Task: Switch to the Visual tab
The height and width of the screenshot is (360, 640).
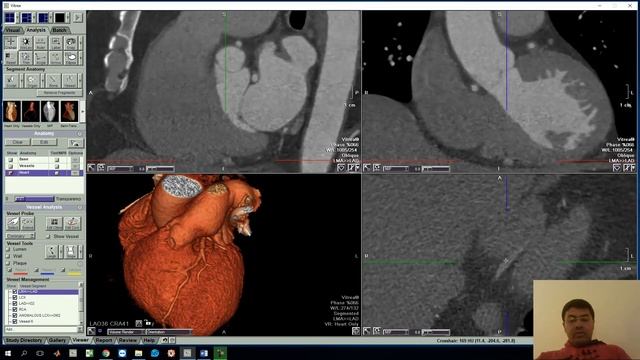Action: pyautogui.click(x=13, y=30)
